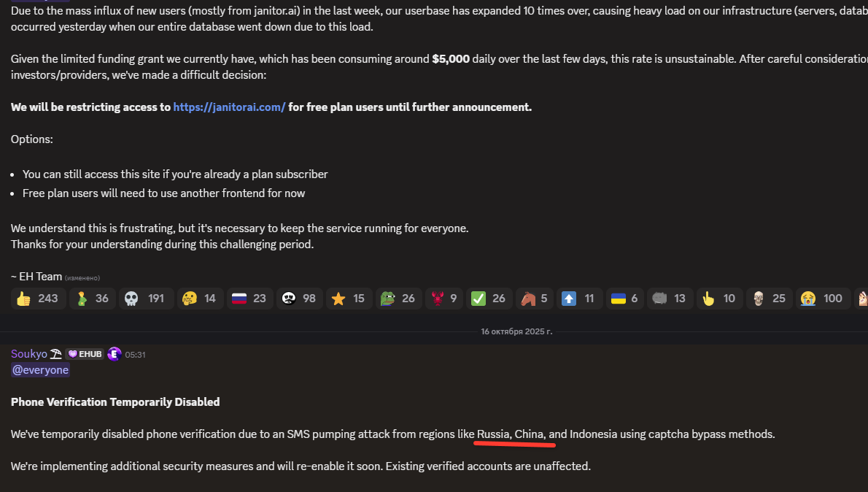Click the line "Thanks for your understanding during this challenging period."

coord(162,245)
